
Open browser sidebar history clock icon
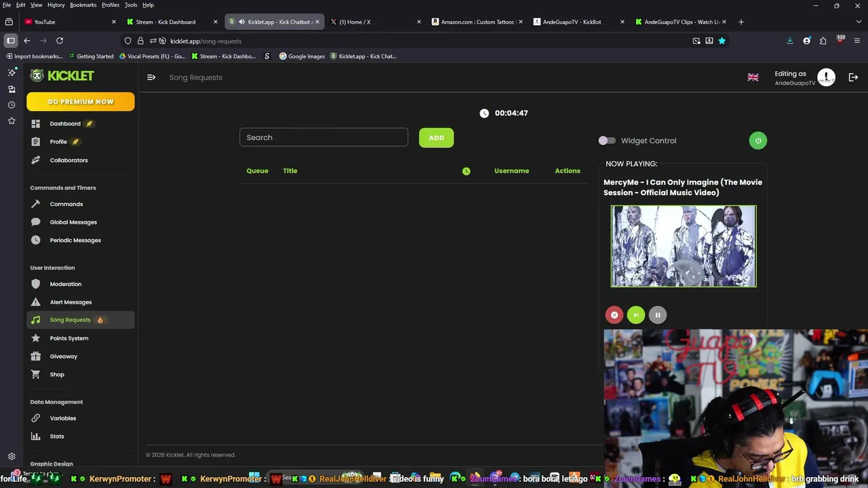click(x=12, y=105)
